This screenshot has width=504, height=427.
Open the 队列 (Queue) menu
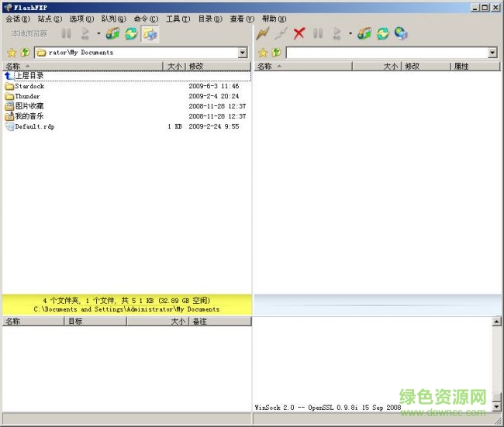(114, 19)
